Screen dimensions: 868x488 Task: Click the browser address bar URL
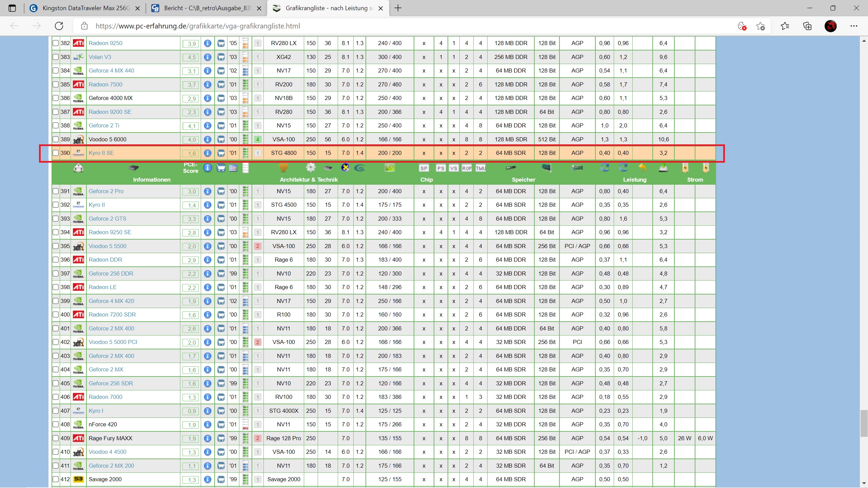point(198,26)
